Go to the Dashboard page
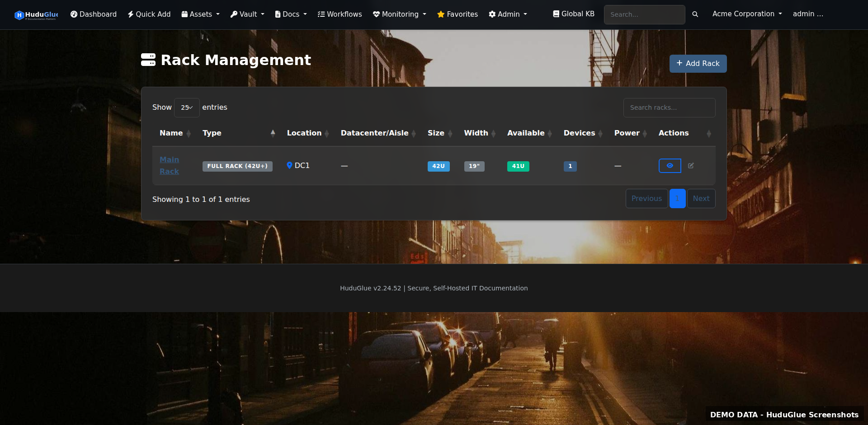The image size is (868, 425). 93,14
